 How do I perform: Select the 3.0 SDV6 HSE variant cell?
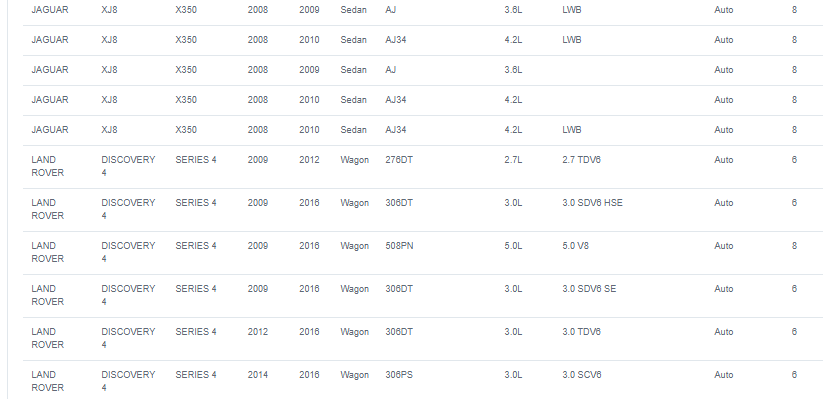coord(592,202)
